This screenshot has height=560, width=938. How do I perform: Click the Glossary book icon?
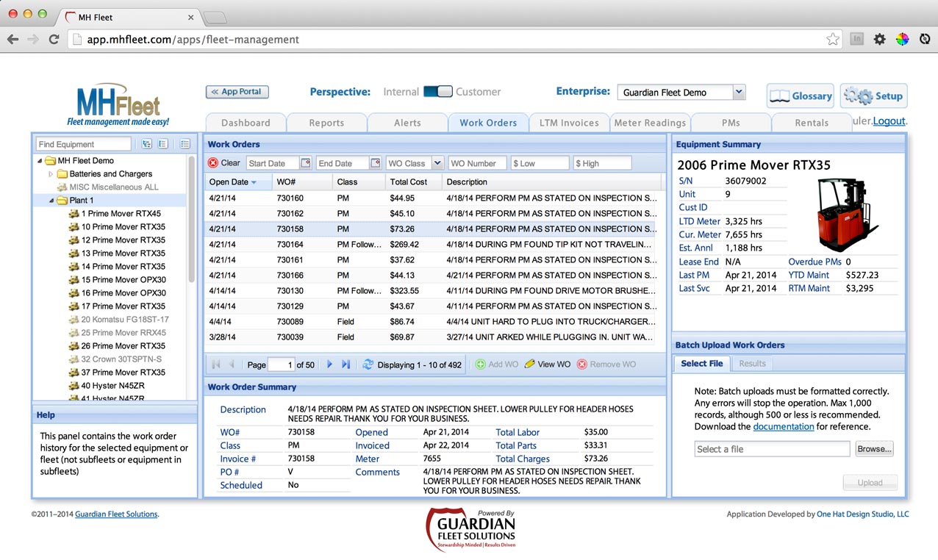[x=780, y=96]
